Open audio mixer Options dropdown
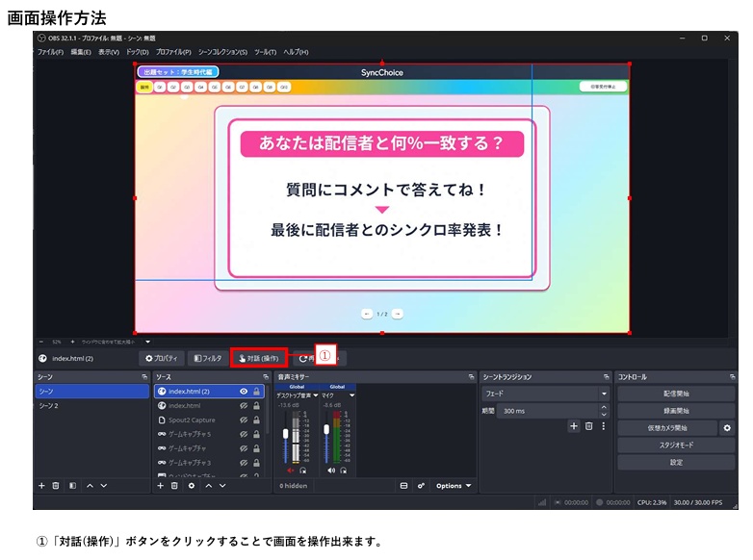The height and width of the screenshot is (560, 753). click(454, 486)
